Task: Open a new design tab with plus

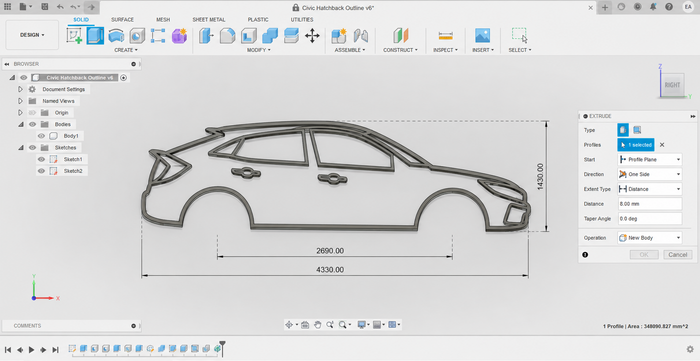Action: click(605, 7)
